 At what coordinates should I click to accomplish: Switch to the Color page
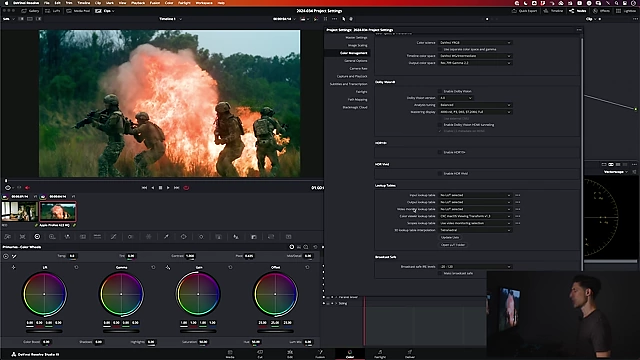coord(350,354)
